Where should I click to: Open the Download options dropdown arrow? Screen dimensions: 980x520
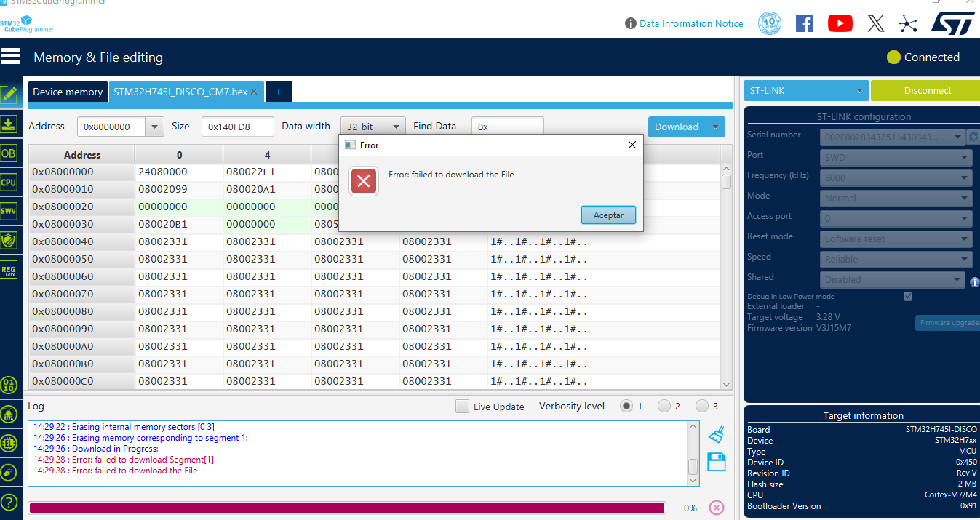[715, 126]
